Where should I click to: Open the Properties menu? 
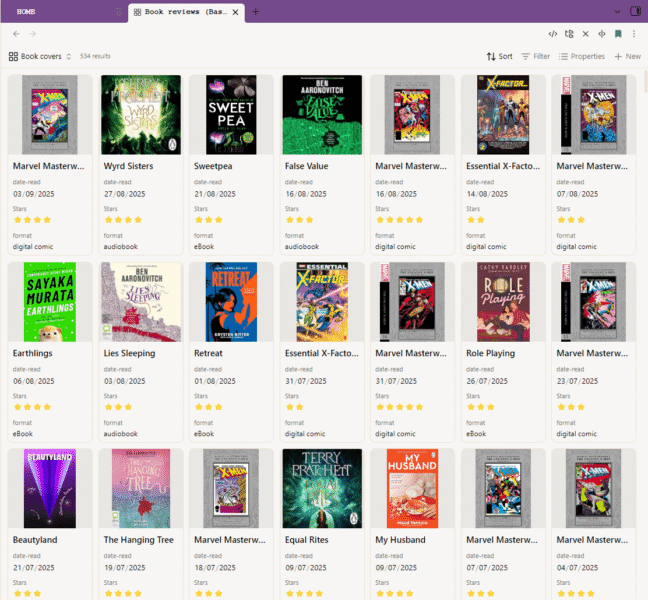582,57
